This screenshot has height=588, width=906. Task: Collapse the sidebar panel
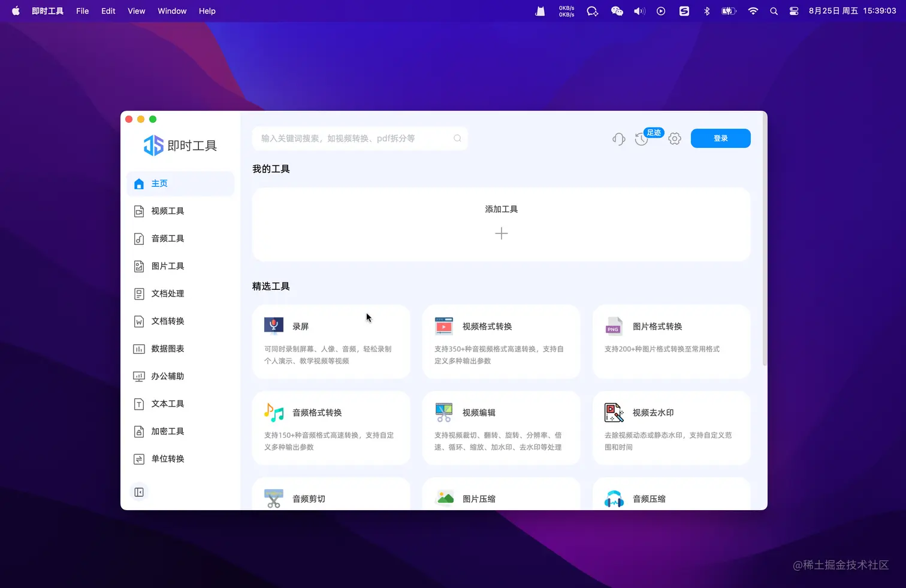[x=139, y=492]
